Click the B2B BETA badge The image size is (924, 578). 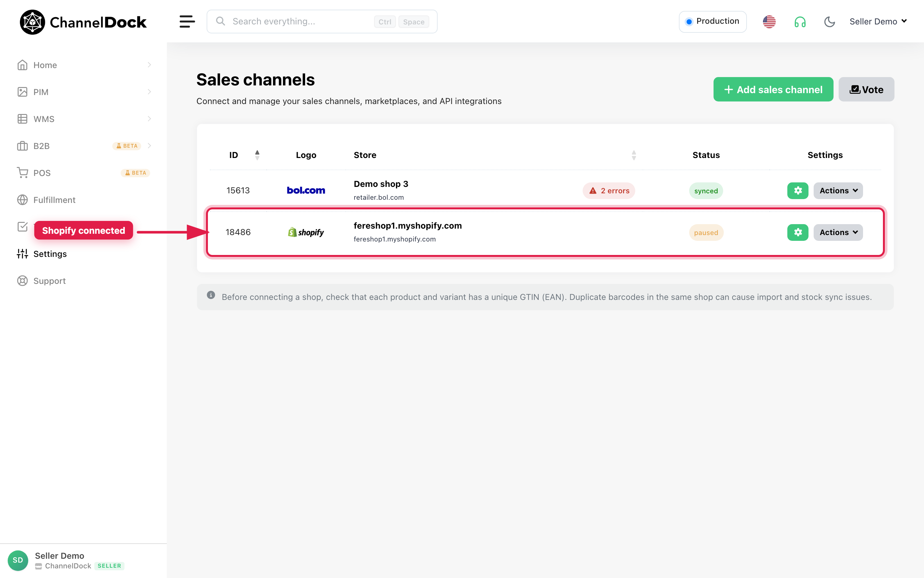coord(127,146)
